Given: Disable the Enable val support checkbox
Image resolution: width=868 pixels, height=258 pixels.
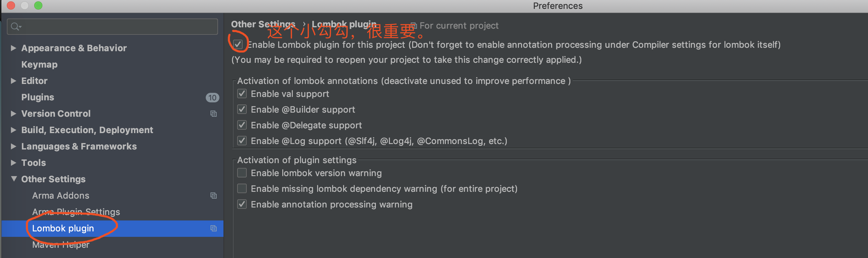Looking at the screenshot, I should coord(242,94).
